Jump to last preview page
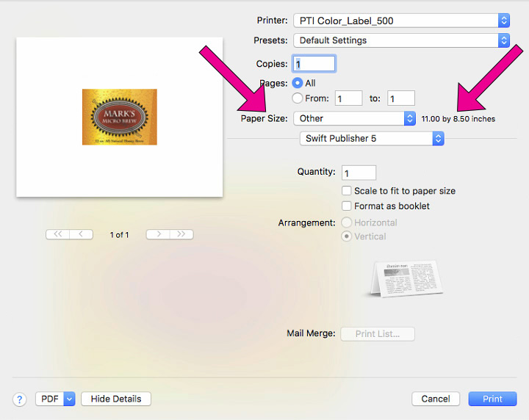 coord(181,234)
